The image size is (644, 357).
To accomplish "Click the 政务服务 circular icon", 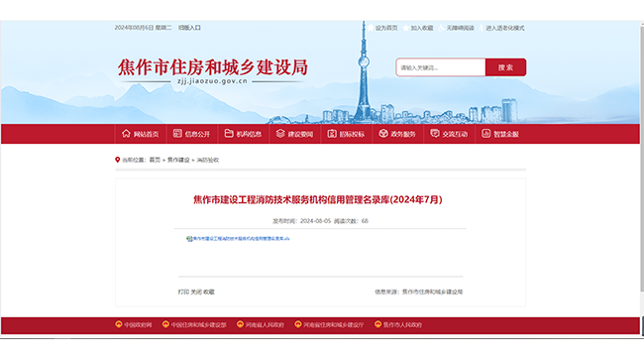I will (x=383, y=133).
